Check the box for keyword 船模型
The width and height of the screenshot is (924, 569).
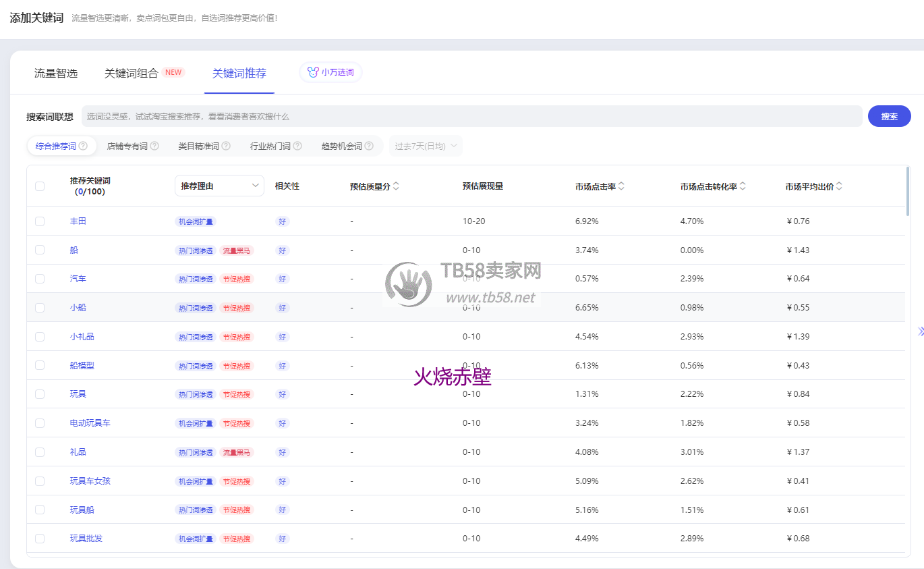click(40, 365)
